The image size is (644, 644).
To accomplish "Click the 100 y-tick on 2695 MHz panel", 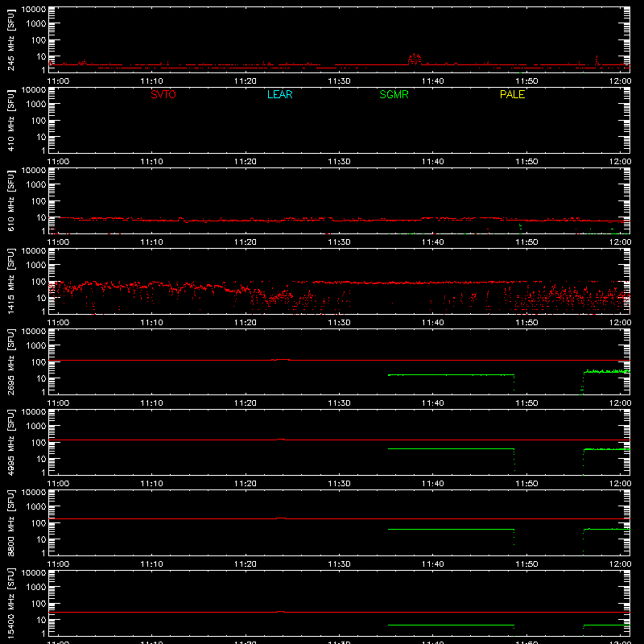I will coord(39,362).
